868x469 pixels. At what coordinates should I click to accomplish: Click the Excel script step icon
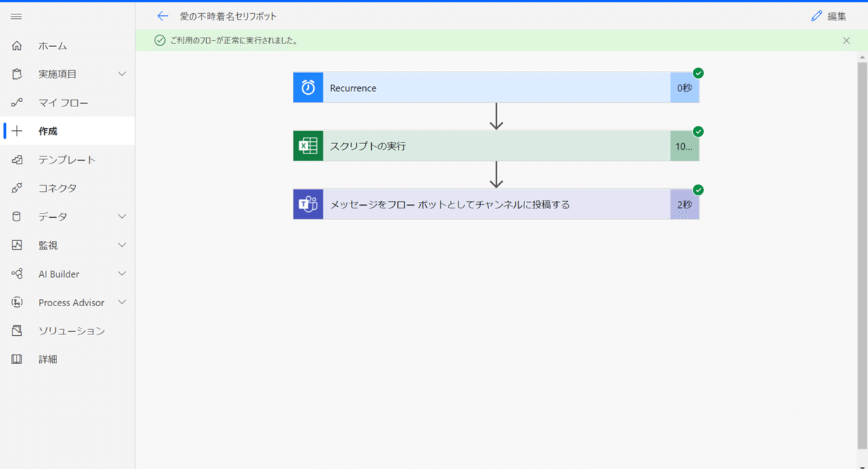click(x=308, y=146)
